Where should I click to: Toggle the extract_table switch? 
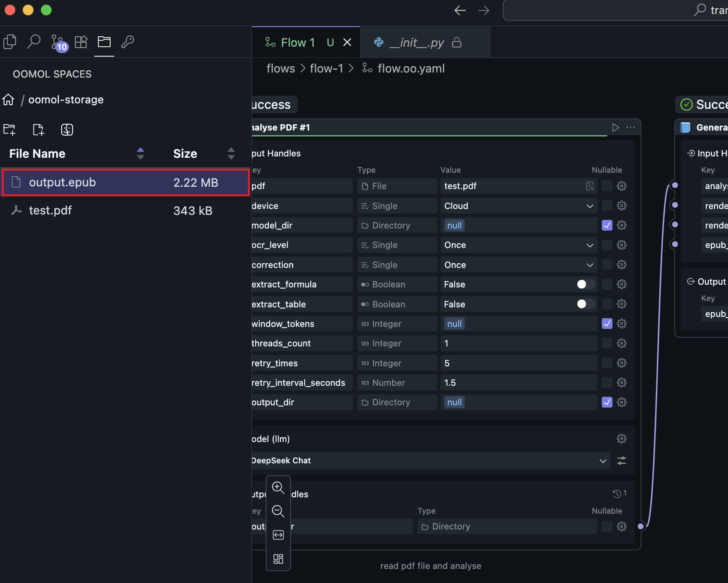(x=585, y=304)
